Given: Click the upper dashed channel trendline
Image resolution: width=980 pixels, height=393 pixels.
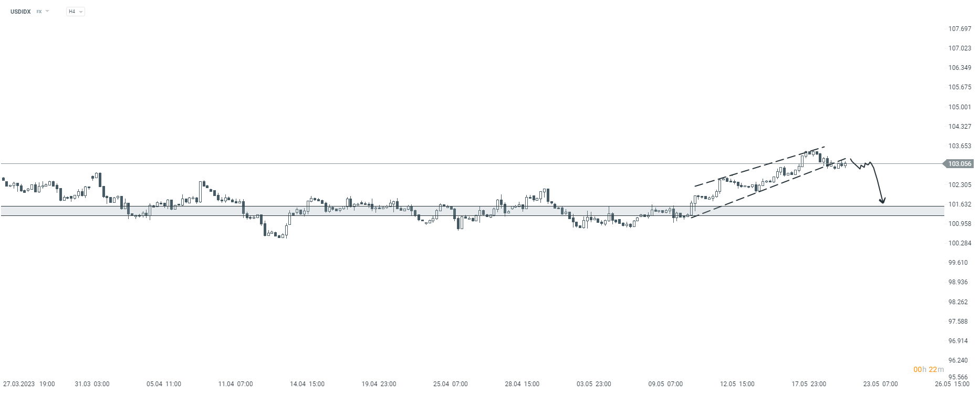Looking at the screenshot, I should [x=759, y=166].
